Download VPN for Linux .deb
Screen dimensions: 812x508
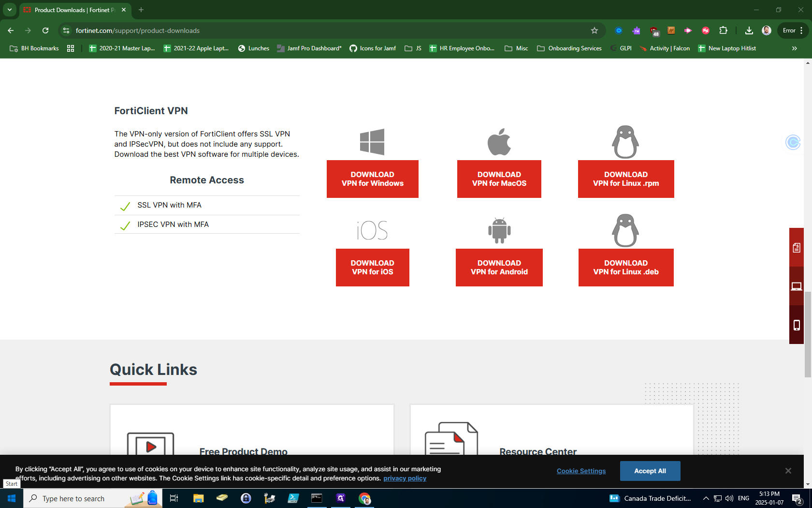(626, 268)
